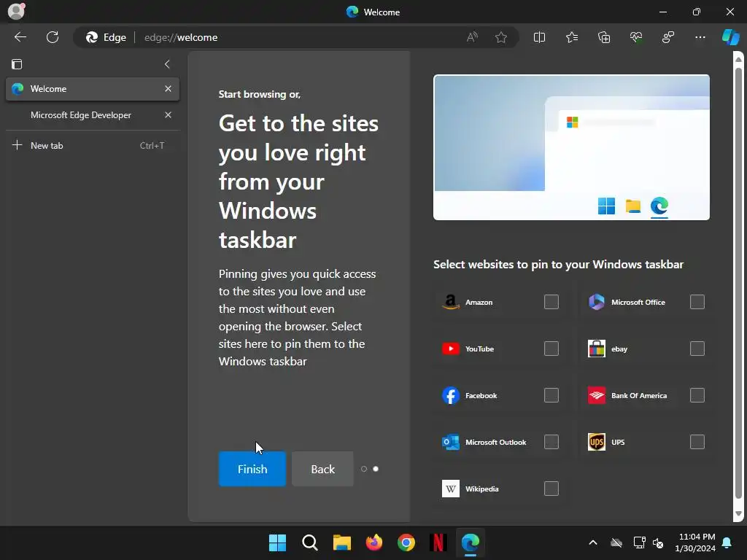Open the Collections icon
The image size is (747, 560).
pyautogui.click(x=604, y=37)
